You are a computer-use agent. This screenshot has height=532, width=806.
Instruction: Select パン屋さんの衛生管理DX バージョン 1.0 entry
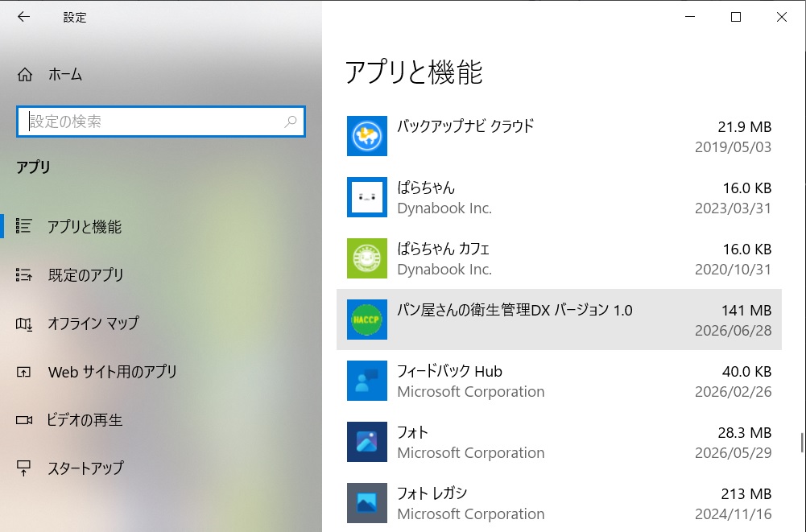(559, 320)
